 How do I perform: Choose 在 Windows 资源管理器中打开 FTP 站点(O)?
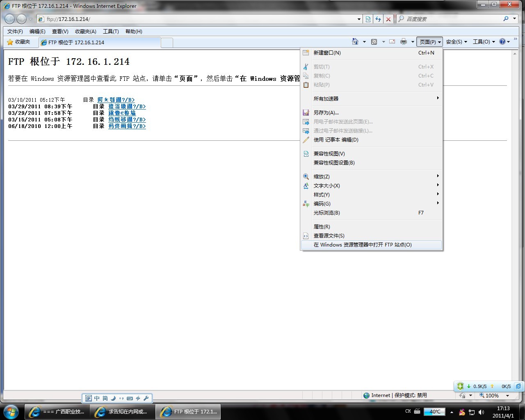(372, 245)
